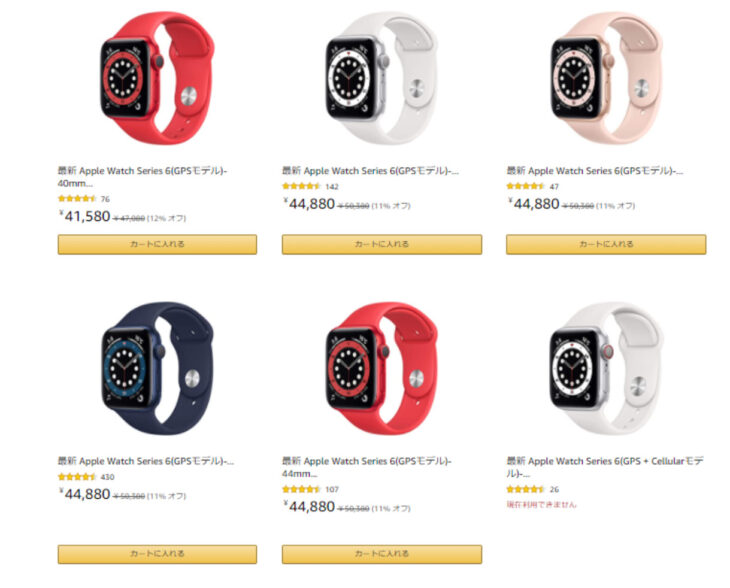
Task: Add the ¥41,580 red watch to cart
Action: click(157, 244)
